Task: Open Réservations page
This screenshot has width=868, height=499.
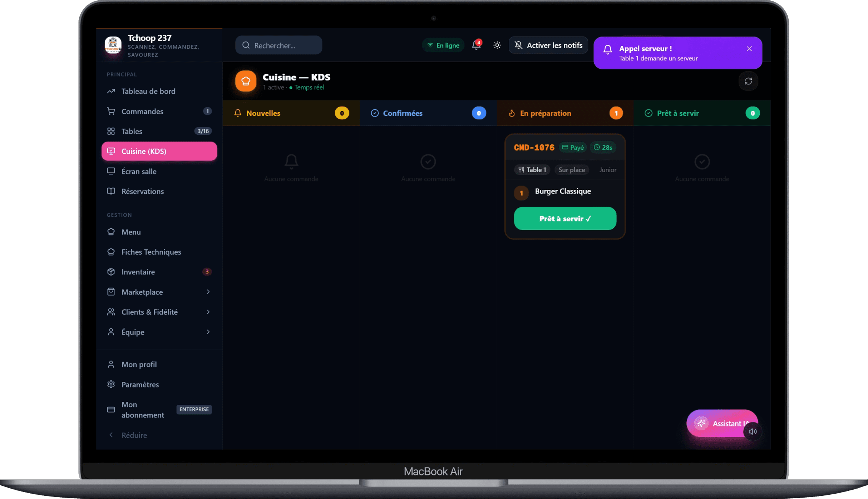Action: tap(159, 191)
